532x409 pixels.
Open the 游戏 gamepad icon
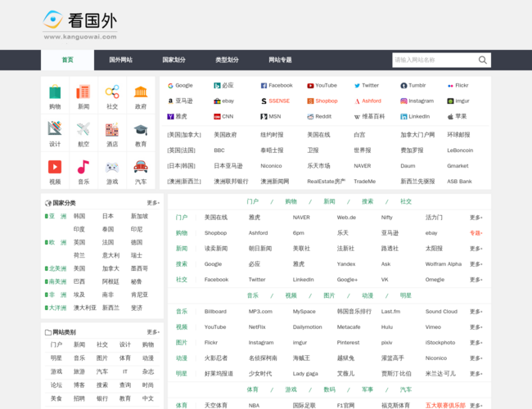point(112,168)
